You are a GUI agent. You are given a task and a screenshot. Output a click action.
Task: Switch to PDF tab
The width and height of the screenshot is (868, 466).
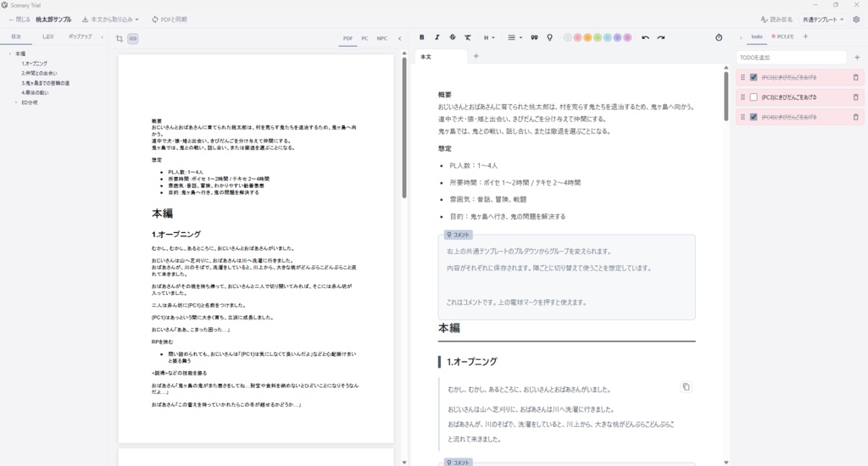(x=348, y=38)
